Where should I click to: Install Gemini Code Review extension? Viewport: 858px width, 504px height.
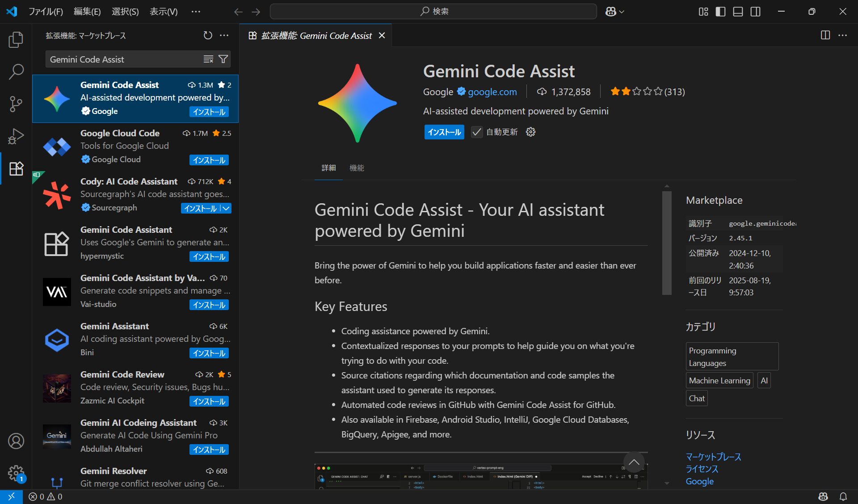(209, 401)
